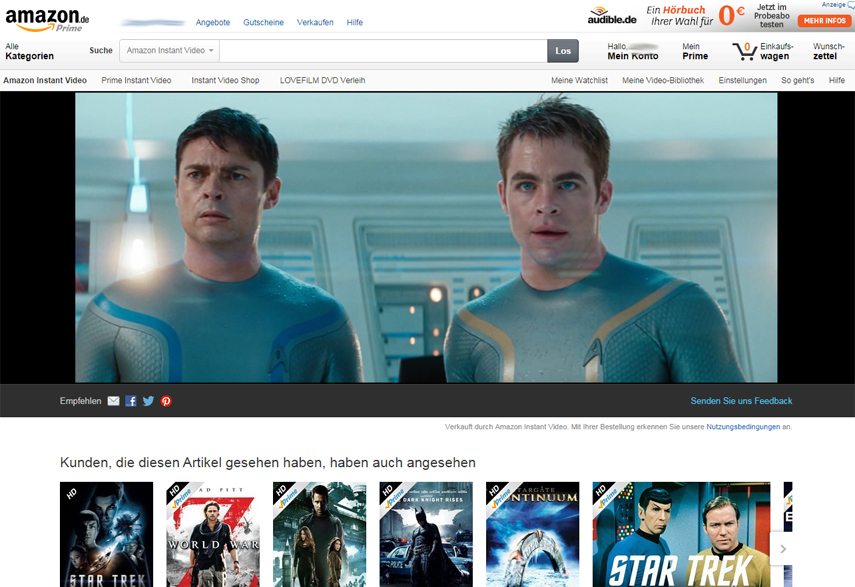Click Senden Sie uns Feedback link

coord(741,401)
